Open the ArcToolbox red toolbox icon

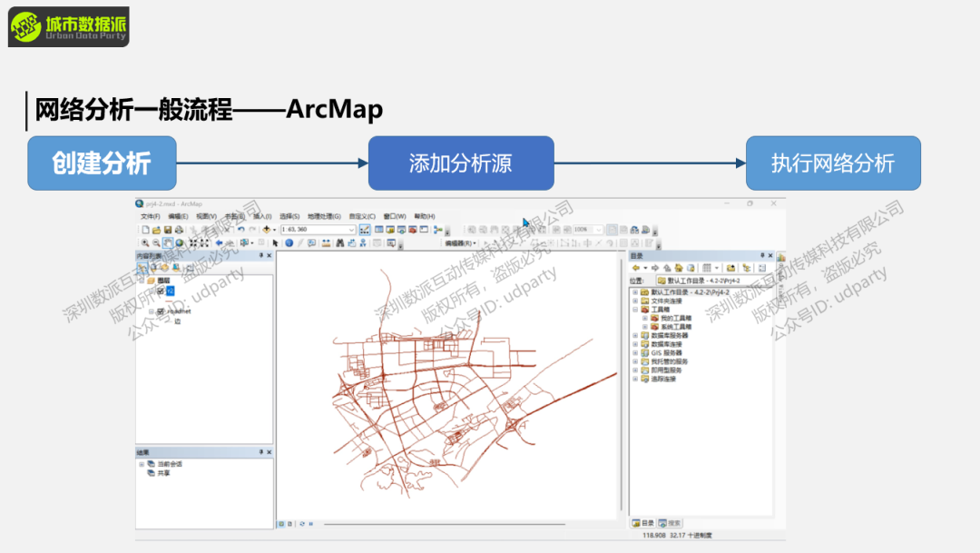(413, 230)
